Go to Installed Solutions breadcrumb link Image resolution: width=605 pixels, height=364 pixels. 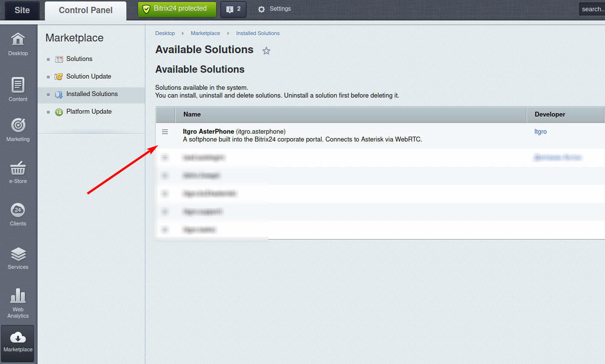258,33
